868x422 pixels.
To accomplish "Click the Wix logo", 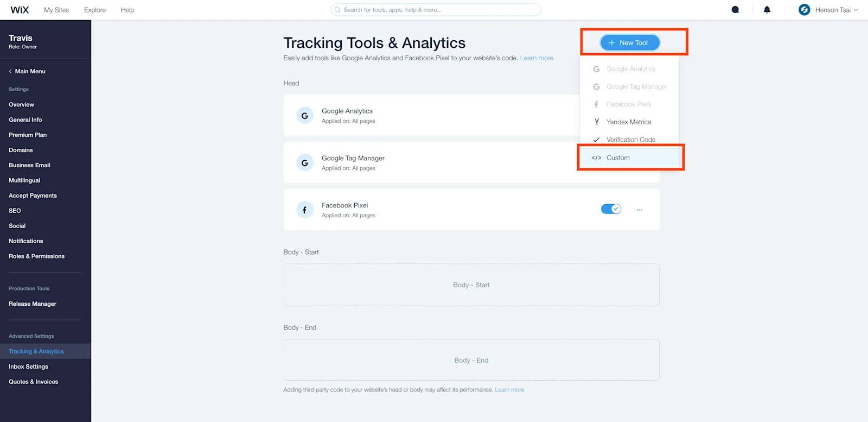I will [x=20, y=10].
